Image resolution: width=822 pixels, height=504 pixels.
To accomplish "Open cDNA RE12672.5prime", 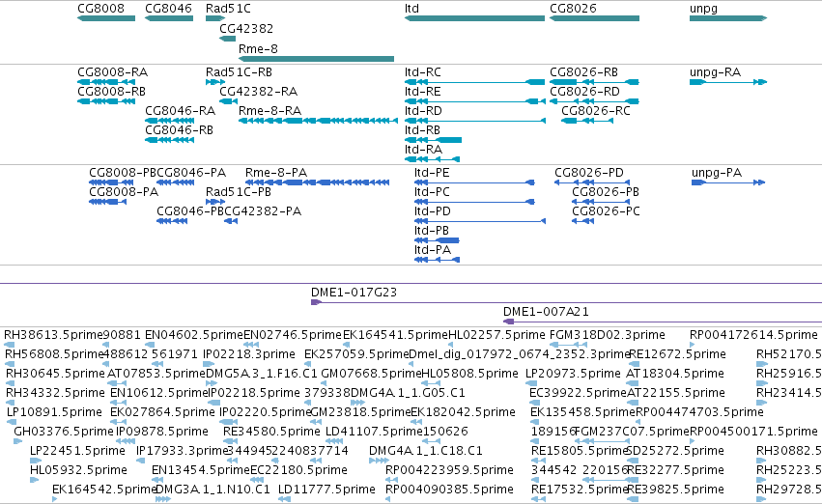I will (x=635, y=364).
